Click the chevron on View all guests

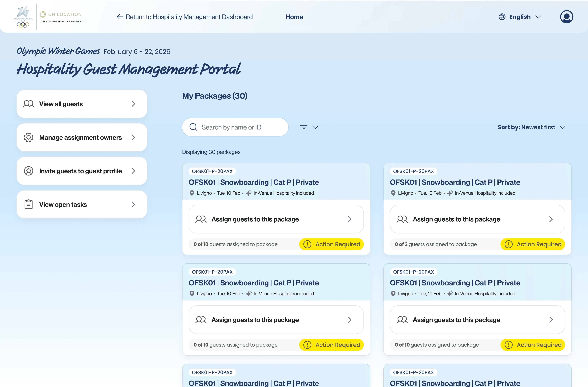click(133, 104)
